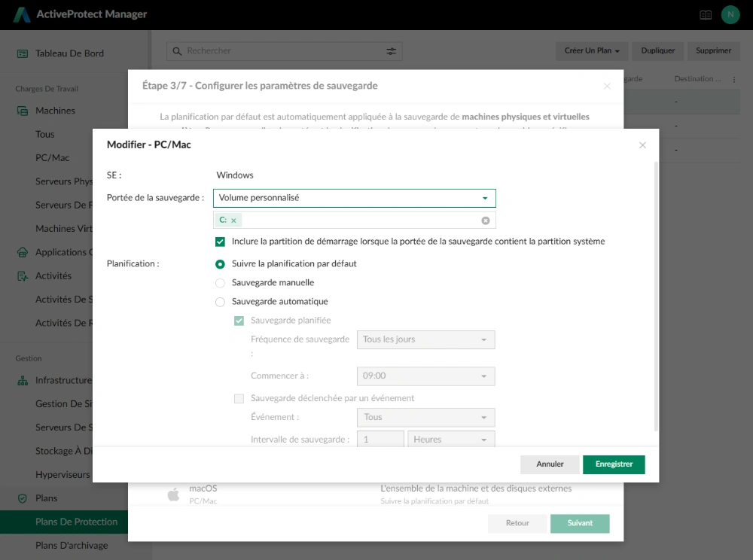Click the dialog's vertical scrollbar
The width and height of the screenshot is (753, 560).
tap(656, 296)
